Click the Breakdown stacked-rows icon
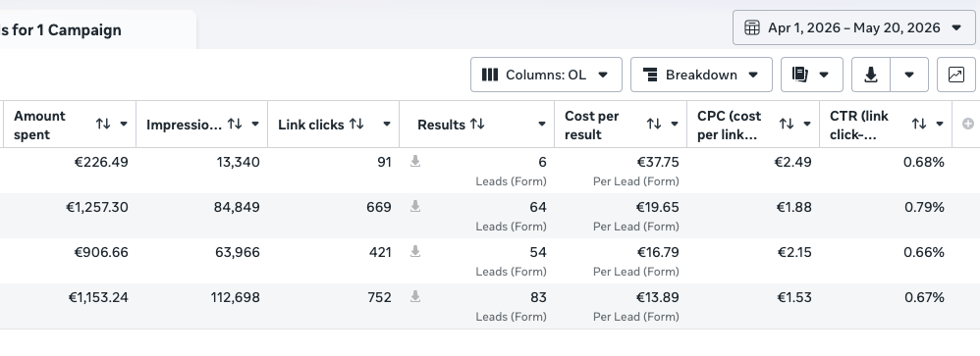The height and width of the screenshot is (356, 980). click(650, 75)
